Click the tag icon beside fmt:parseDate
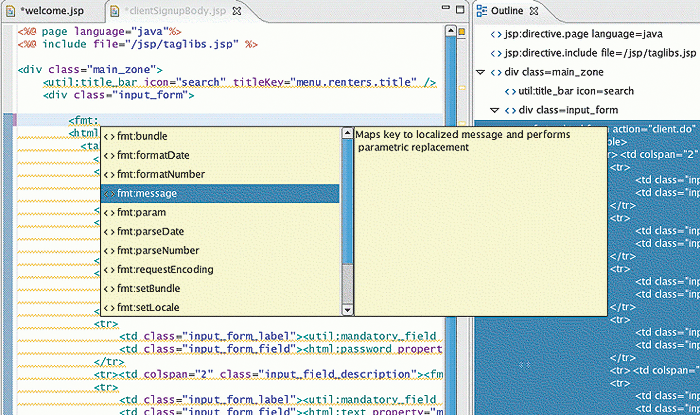This screenshot has width=700, height=415. [x=109, y=232]
